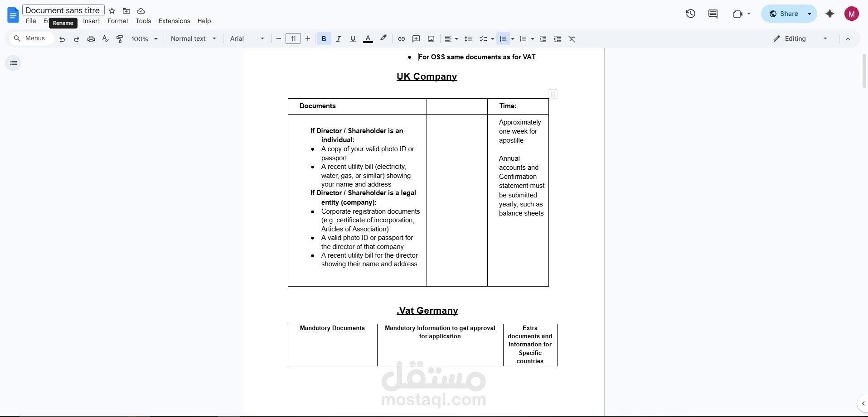
Task: Toggle the numbered list button
Action: coord(523,39)
